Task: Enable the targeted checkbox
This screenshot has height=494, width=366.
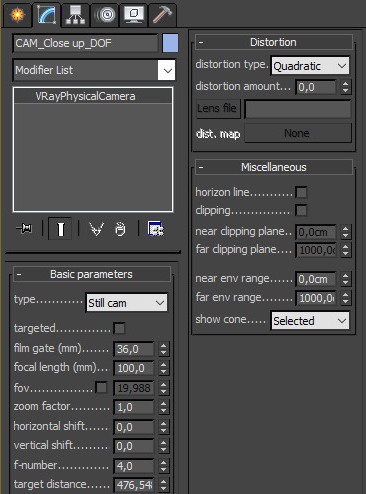Action: coord(119,328)
